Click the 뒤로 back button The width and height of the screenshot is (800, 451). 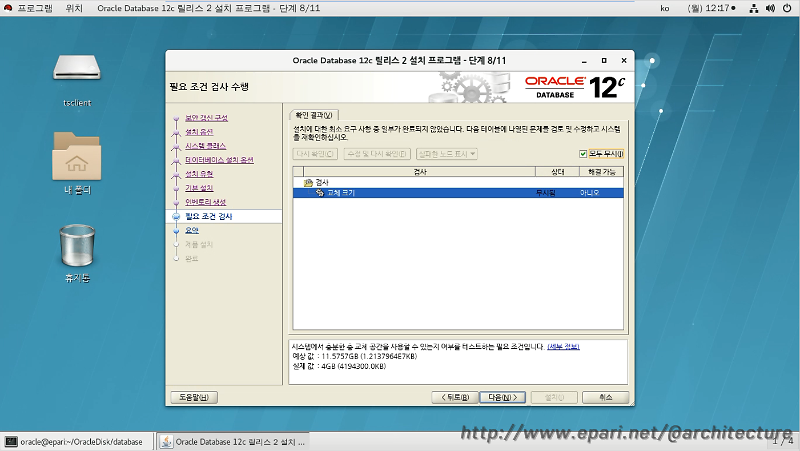click(x=455, y=397)
